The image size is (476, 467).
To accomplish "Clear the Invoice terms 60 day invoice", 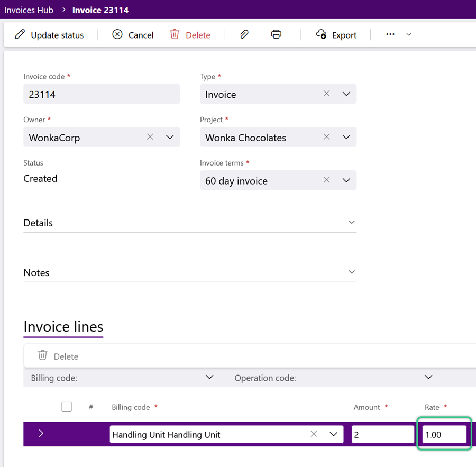I will coord(327,180).
